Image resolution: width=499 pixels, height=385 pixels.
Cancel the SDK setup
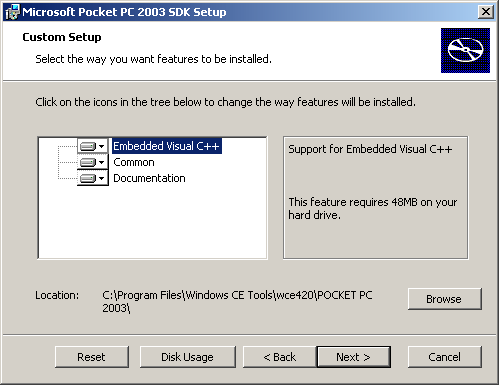pos(445,357)
